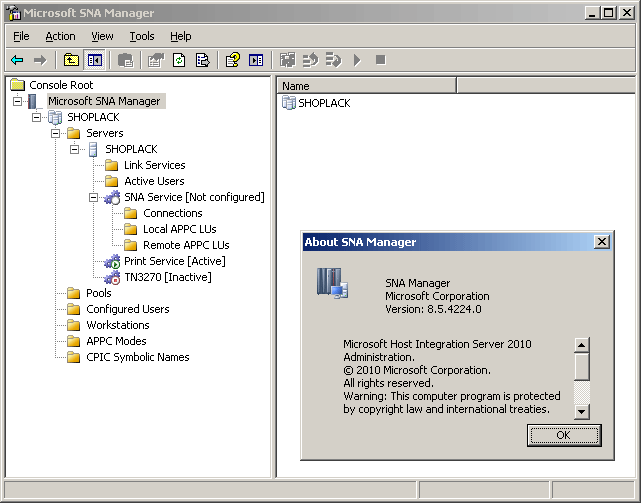Click the SNA Service gears icon in tree
Viewport: 641px width, 503px height.
[112, 198]
